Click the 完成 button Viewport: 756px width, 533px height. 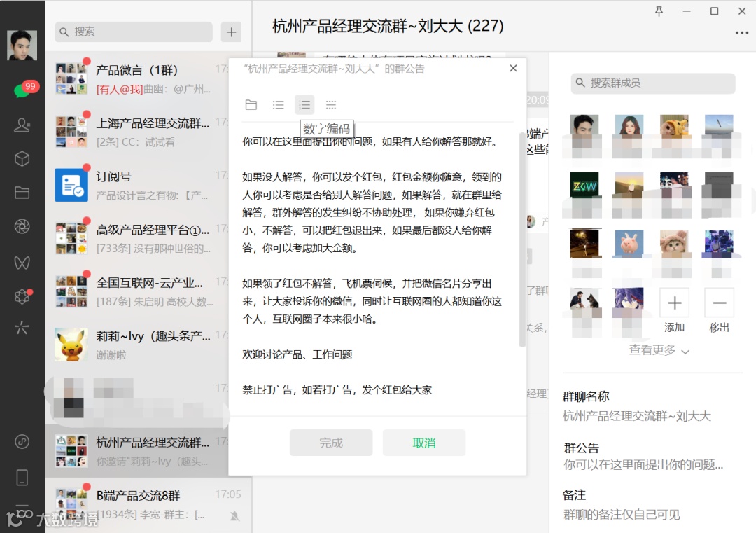(331, 443)
